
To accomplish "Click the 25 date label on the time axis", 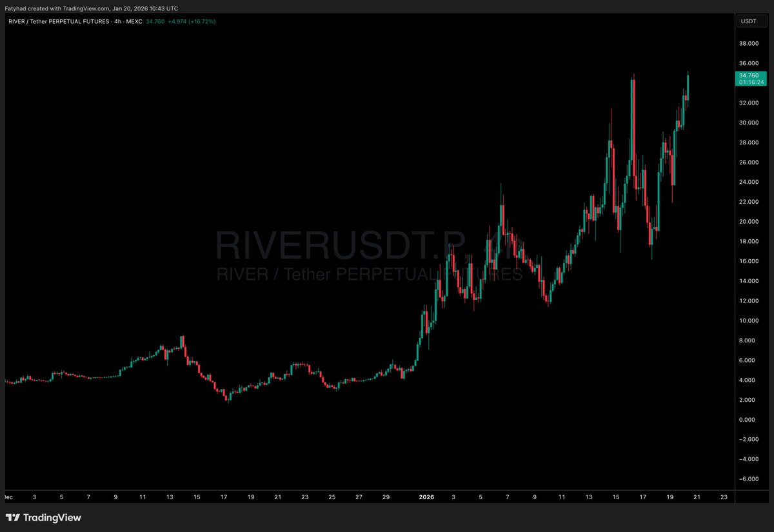I will [332, 497].
